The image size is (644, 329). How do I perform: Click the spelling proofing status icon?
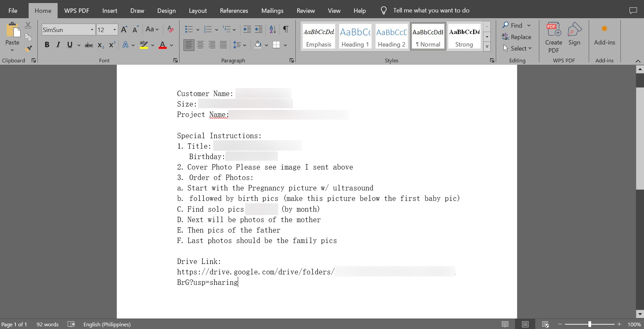(71, 324)
